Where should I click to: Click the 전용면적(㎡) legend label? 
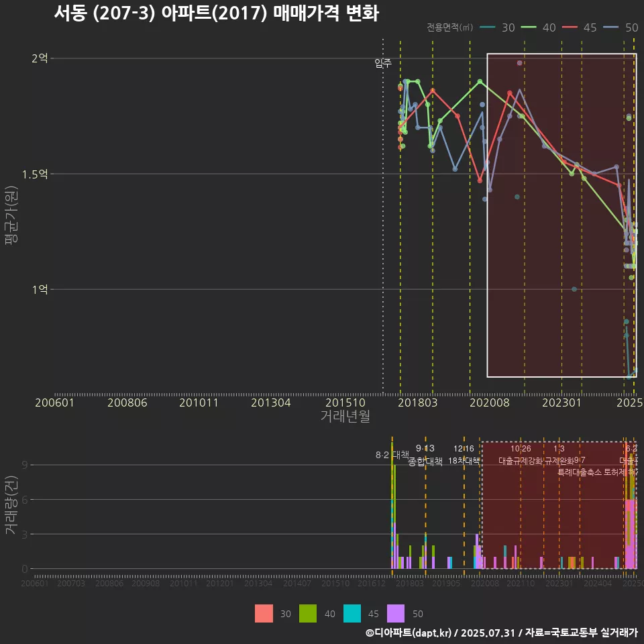tap(449, 28)
